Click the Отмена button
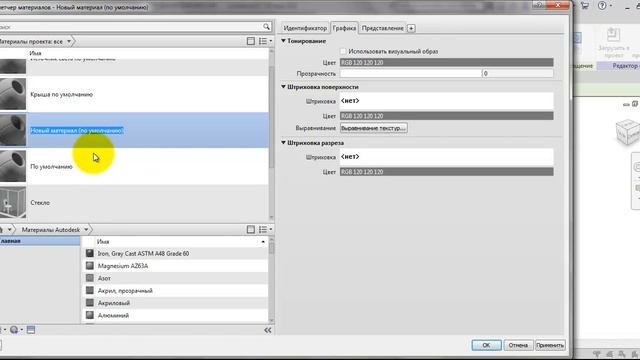This screenshot has width=640, height=360. click(518, 345)
